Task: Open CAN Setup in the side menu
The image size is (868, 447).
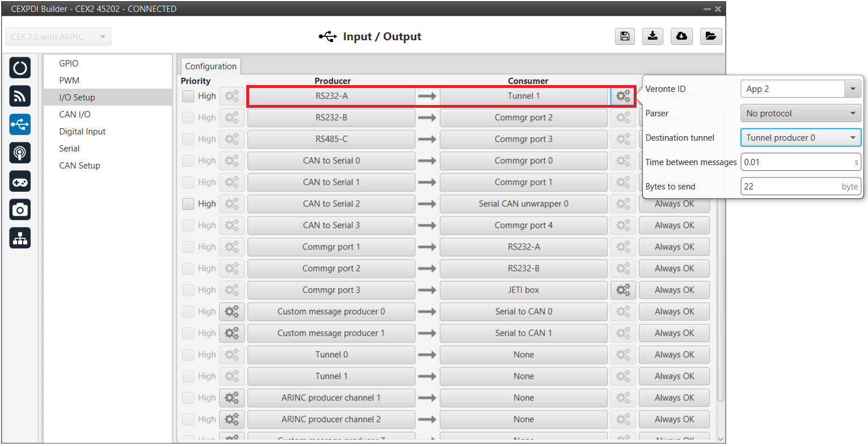Action: click(79, 166)
